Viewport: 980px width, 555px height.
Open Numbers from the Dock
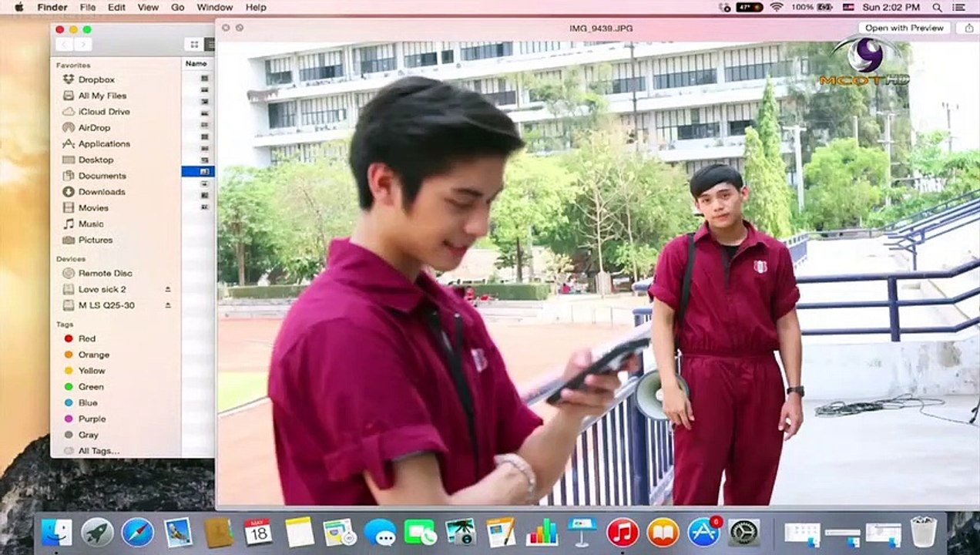pos(542,532)
